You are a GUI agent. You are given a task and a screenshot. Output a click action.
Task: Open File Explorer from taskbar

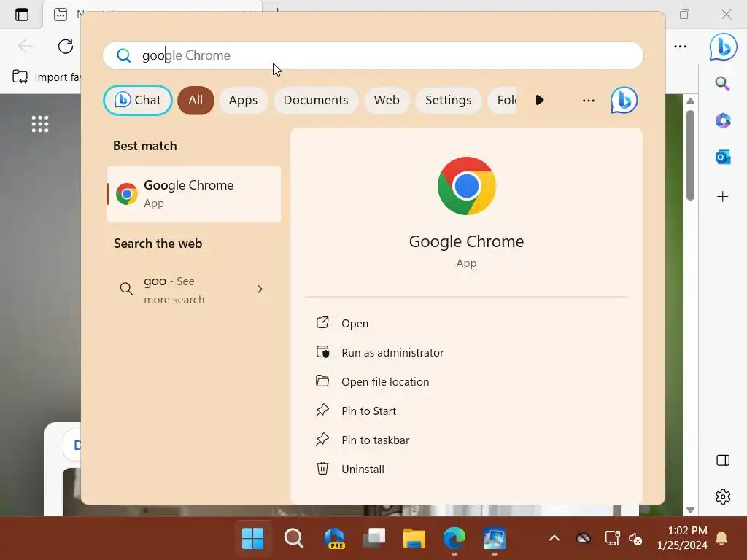pyautogui.click(x=414, y=539)
